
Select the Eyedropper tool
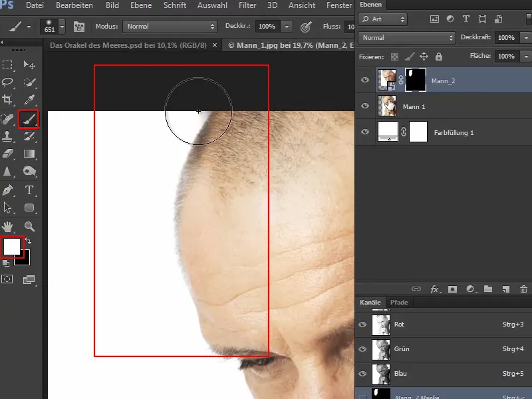point(29,99)
